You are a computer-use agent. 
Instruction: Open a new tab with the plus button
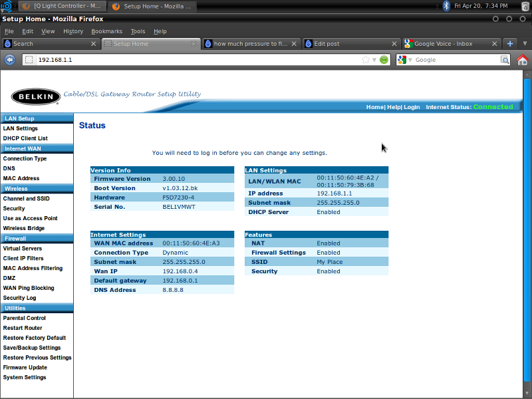point(510,44)
